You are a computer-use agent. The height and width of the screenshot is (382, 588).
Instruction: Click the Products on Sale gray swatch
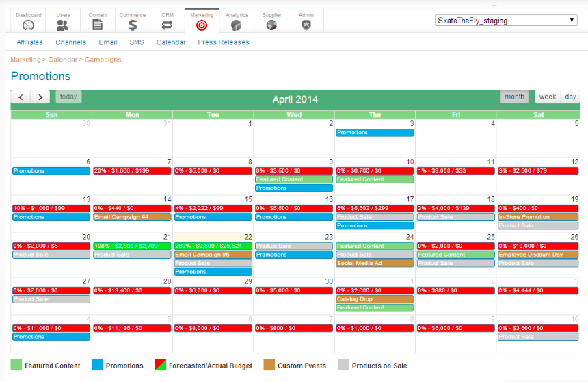pyautogui.click(x=343, y=365)
